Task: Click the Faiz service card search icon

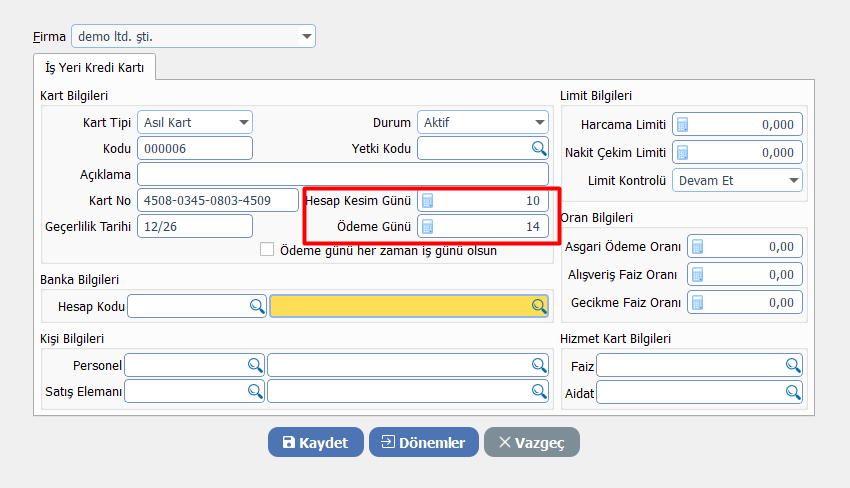Action: [793, 366]
